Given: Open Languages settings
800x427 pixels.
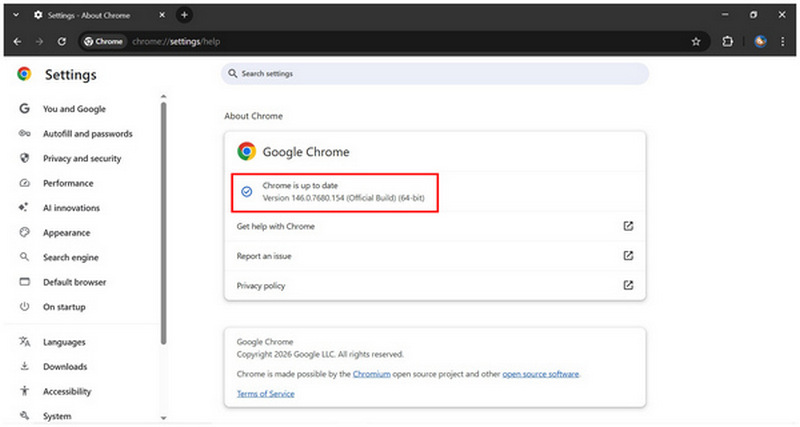Looking at the screenshot, I should (x=64, y=342).
